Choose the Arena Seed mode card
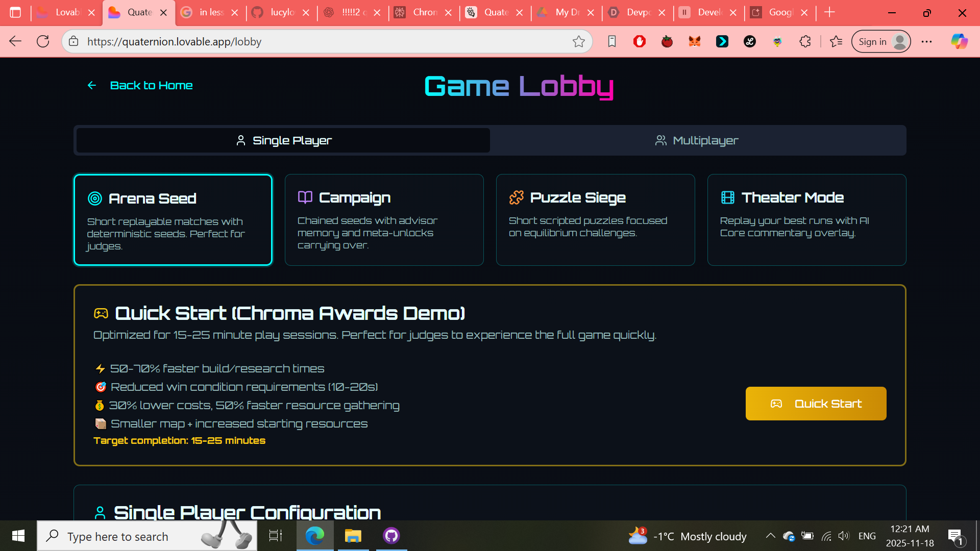This screenshot has width=980, height=551. 173,220
